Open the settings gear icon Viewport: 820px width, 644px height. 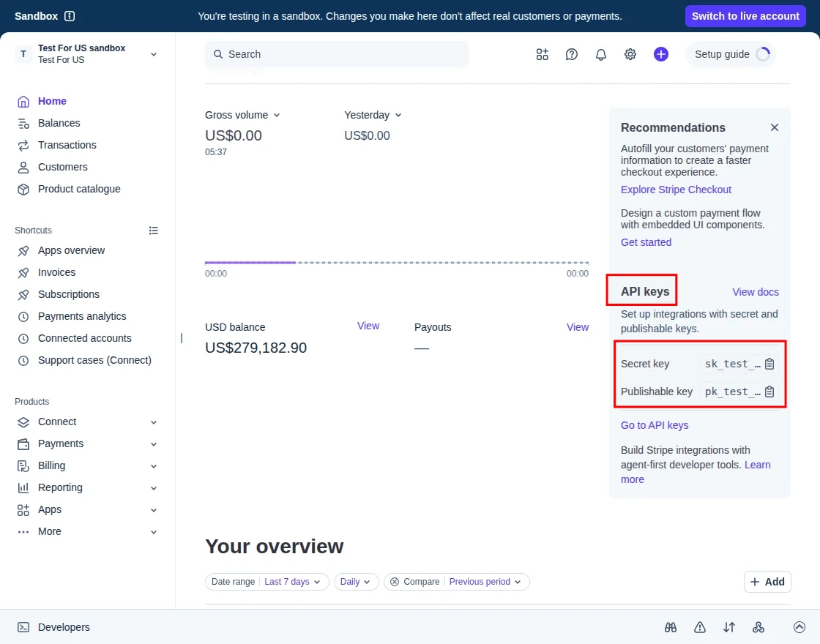pos(630,54)
